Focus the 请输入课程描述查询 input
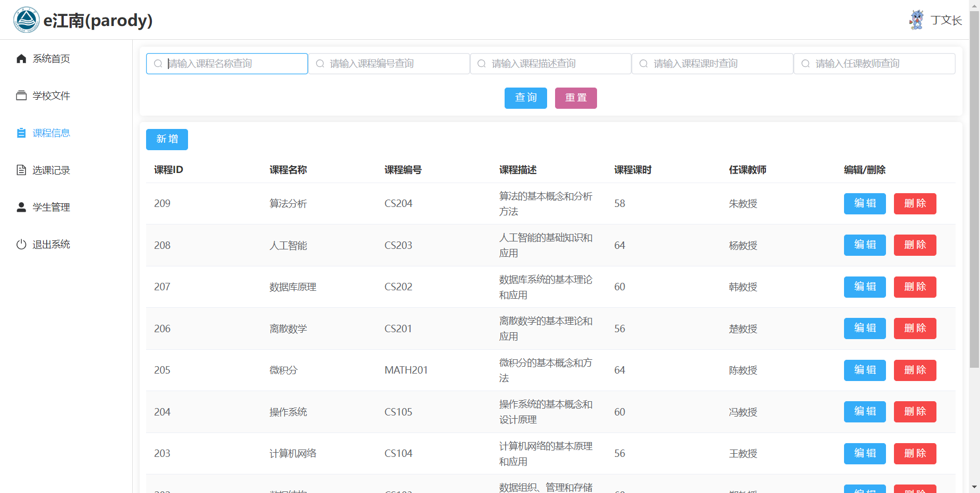Viewport: 980px width, 493px height. (x=551, y=64)
